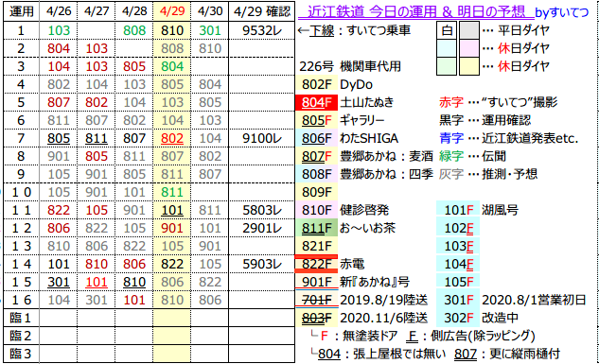Click the light green legend swatch

pos(447,66)
